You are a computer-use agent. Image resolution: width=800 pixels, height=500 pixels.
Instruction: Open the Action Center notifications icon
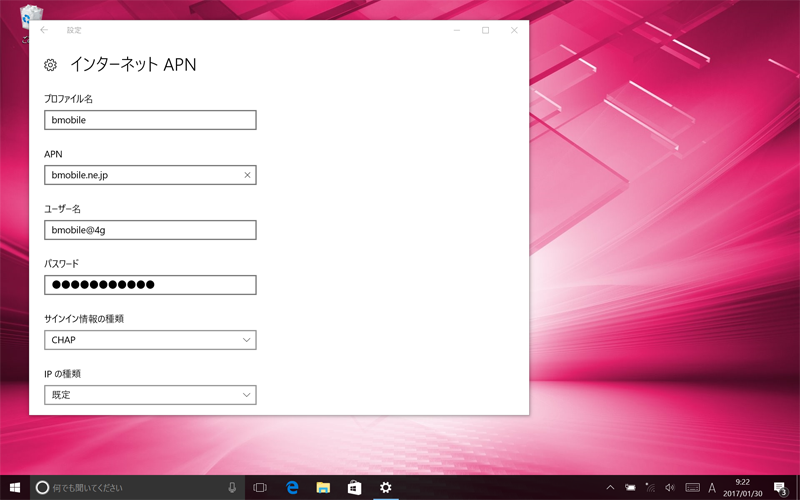click(780, 488)
